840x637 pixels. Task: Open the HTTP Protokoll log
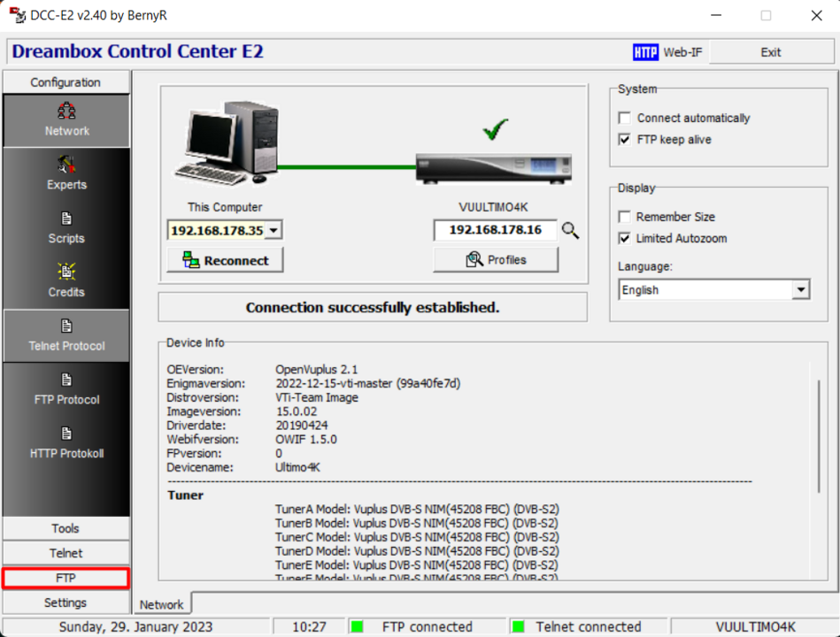(x=66, y=442)
